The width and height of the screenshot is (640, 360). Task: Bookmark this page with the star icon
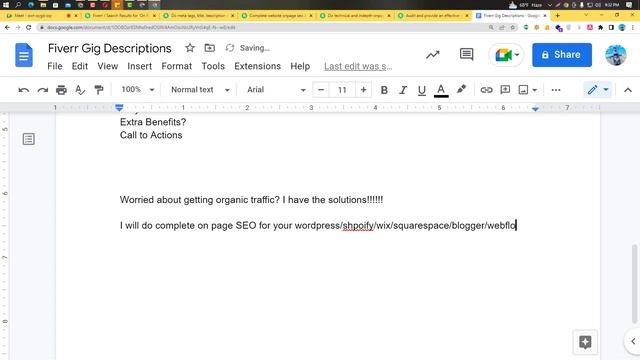[x=513, y=27]
